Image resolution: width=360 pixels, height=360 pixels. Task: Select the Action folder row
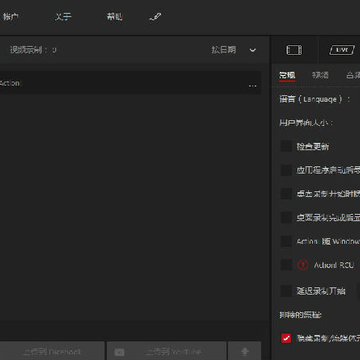(130, 83)
